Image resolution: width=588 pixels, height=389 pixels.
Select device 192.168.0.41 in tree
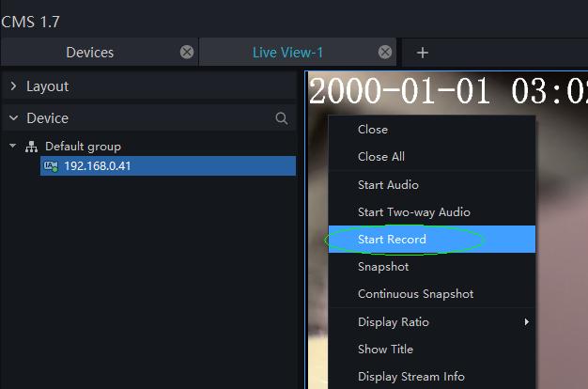[98, 166]
